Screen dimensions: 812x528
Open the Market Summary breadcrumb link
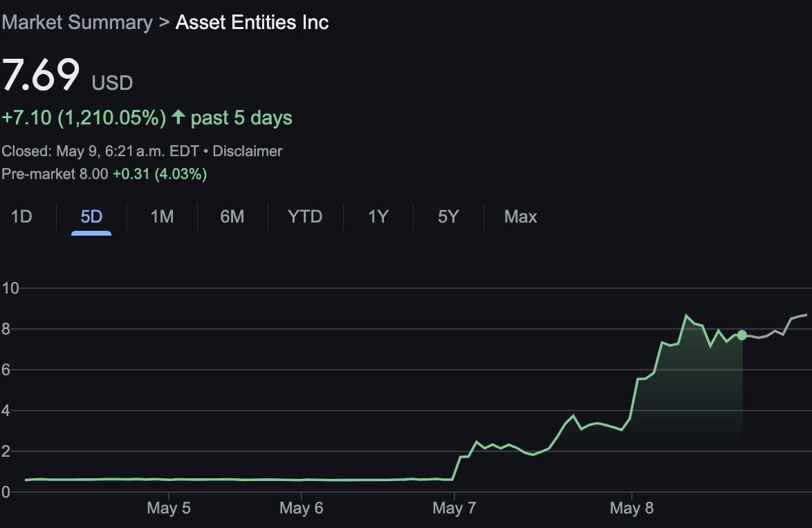77,23
